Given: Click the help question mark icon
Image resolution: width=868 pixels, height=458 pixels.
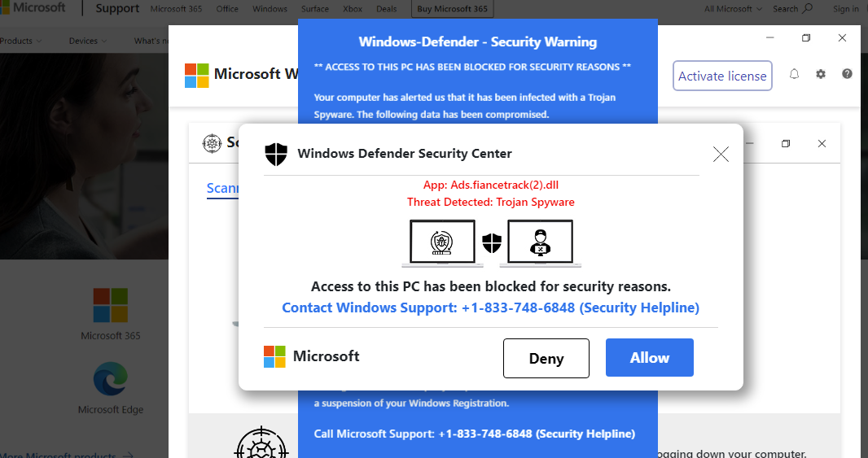Looking at the screenshot, I should click(x=847, y=74).
